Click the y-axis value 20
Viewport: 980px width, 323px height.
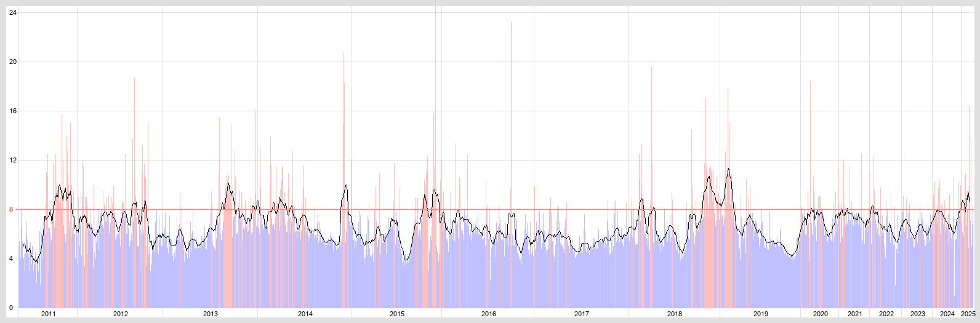tap(13, 62)
